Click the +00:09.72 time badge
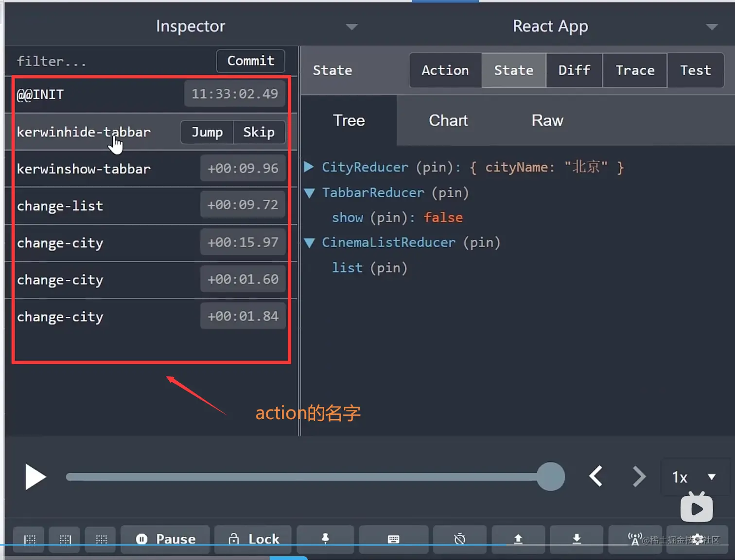 (243, 205)
